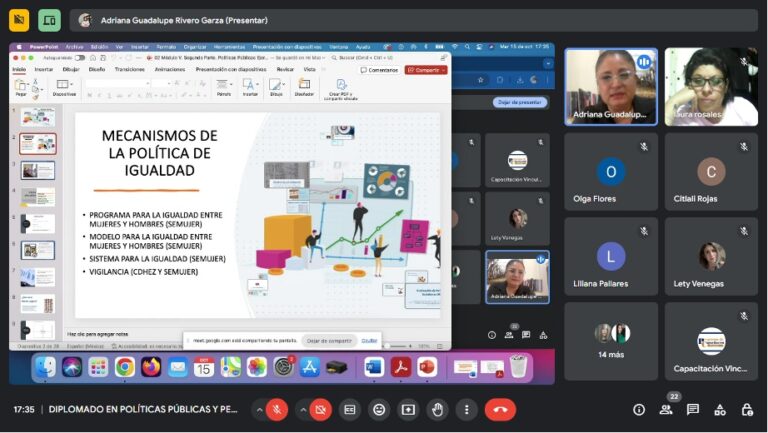The image size is (768, 433).
Task: Open the meeting details info icon
Action: pos(639,409)
